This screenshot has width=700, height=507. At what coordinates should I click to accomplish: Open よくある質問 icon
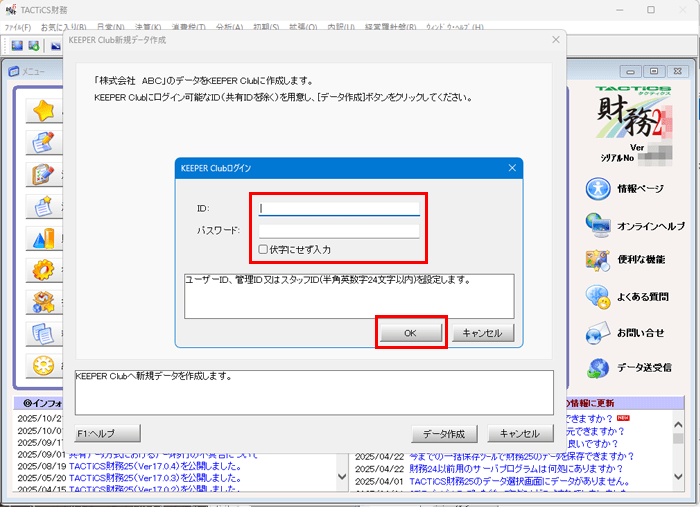click(x=598, y=296)
